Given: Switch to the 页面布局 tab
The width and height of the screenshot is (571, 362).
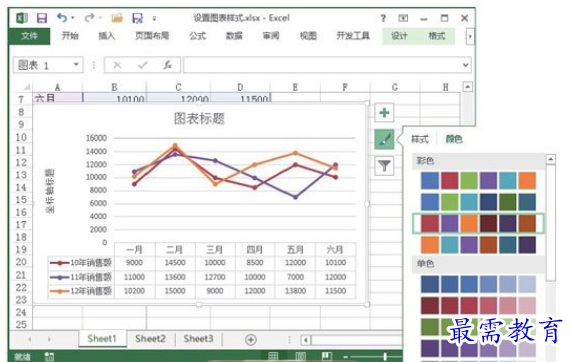Looking at the screenshot, I should (152, 36).
